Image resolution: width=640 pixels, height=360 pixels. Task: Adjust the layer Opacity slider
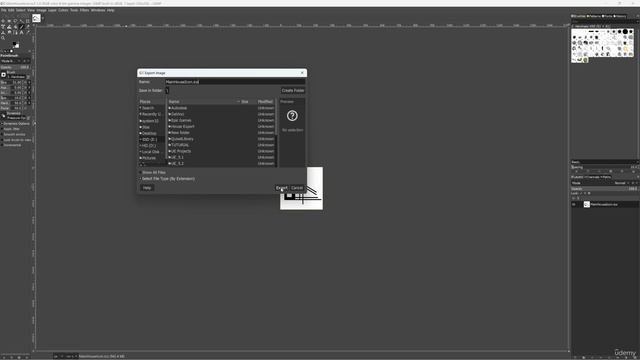[605, 189]
